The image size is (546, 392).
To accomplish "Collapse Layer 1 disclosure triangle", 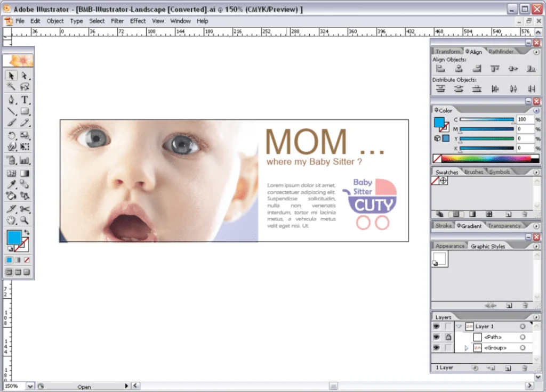I will click(459, 326).
